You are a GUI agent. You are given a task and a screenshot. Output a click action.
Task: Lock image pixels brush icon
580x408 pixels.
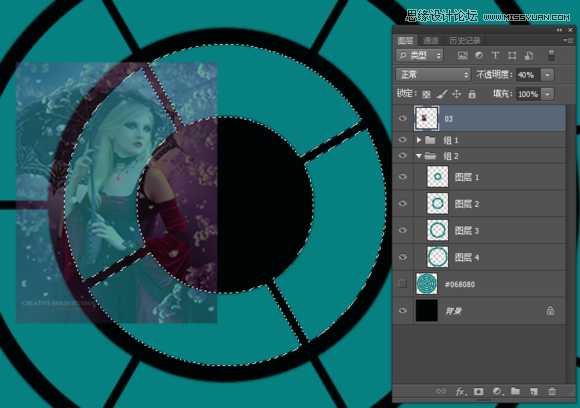(442, 94)
